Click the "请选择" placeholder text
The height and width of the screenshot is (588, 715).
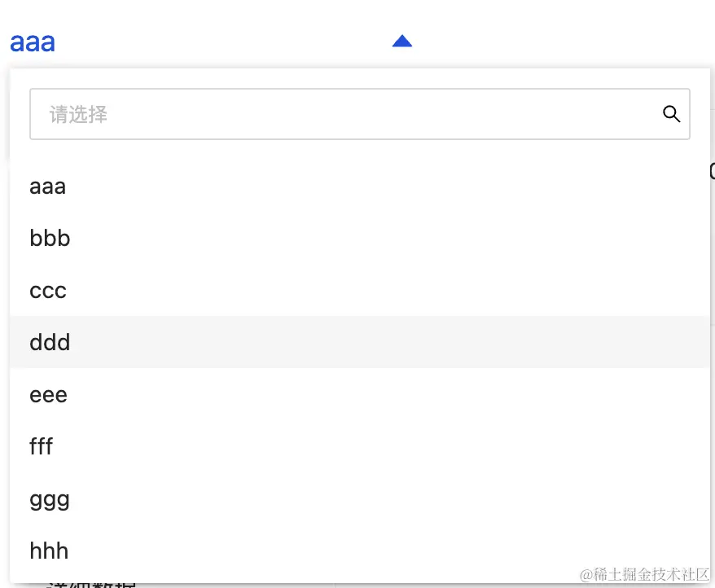(78, 115)
